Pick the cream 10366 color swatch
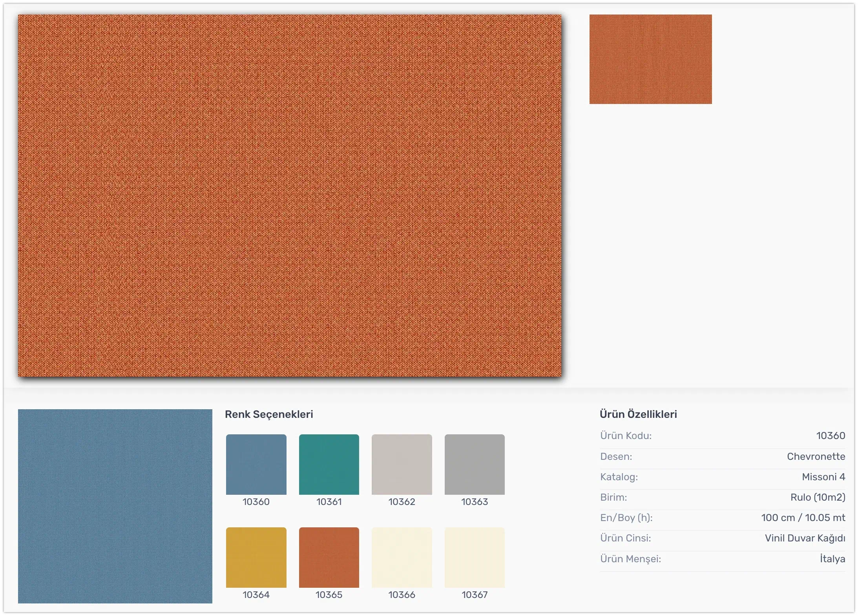 (402, 557)
